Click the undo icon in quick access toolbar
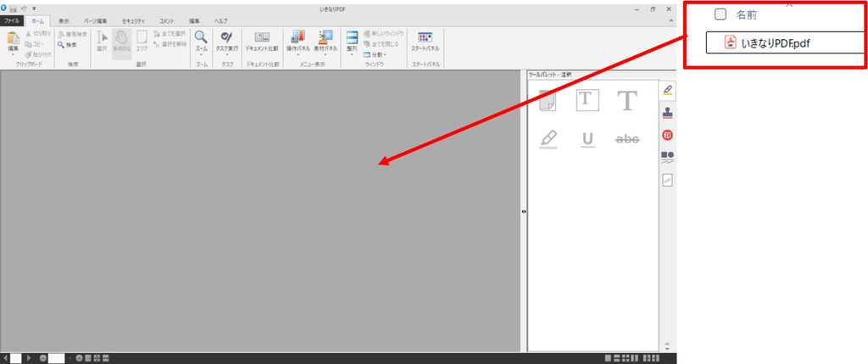The image size is (868, 364). coord(23,8)
